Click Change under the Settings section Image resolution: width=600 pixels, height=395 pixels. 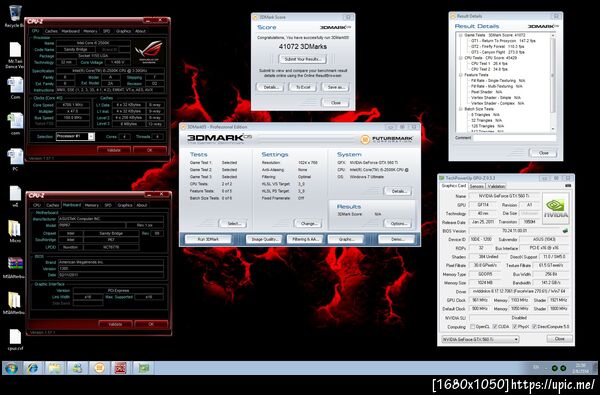(308, 224)
